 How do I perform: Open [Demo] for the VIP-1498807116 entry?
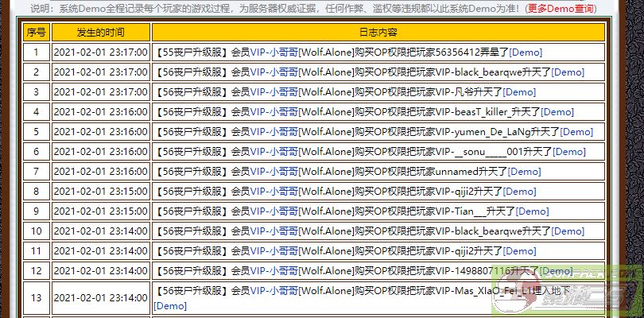(x=556, y=271)
